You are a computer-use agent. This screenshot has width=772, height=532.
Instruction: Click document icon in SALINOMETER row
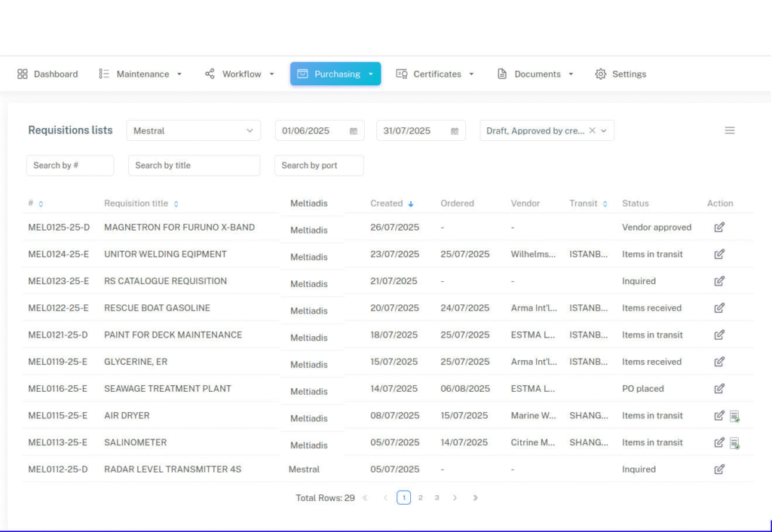click(x=734, y=443)
